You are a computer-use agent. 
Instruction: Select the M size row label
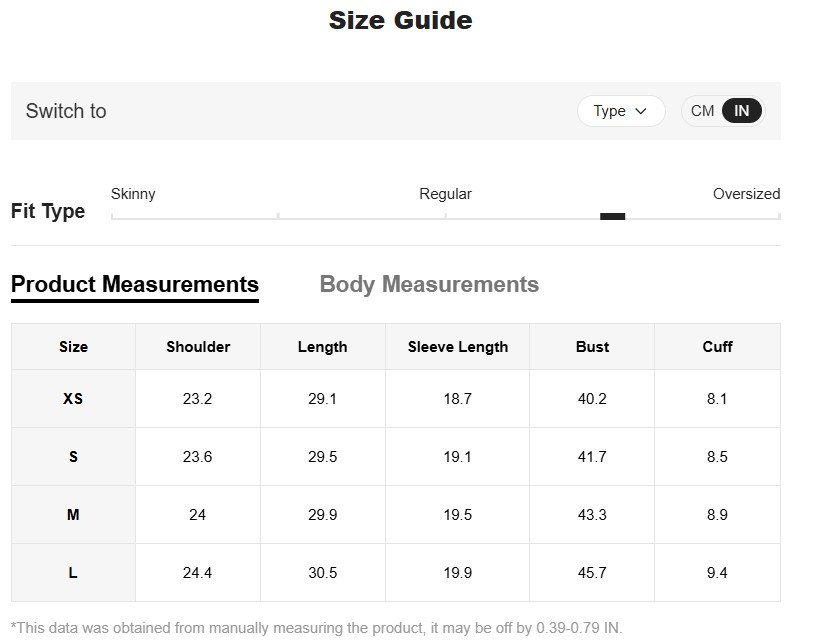[73, 515]
